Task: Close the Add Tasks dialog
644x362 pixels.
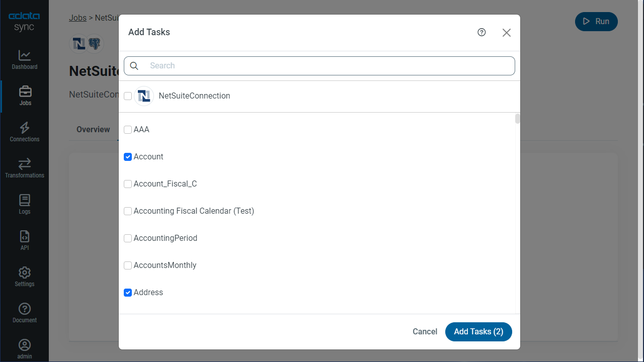Action: click(x=507, y=33)
